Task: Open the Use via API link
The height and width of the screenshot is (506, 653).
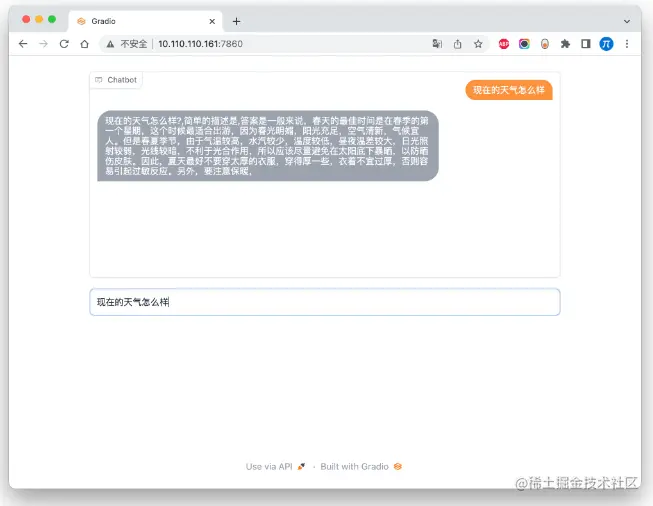Action: tap(275, 466)
